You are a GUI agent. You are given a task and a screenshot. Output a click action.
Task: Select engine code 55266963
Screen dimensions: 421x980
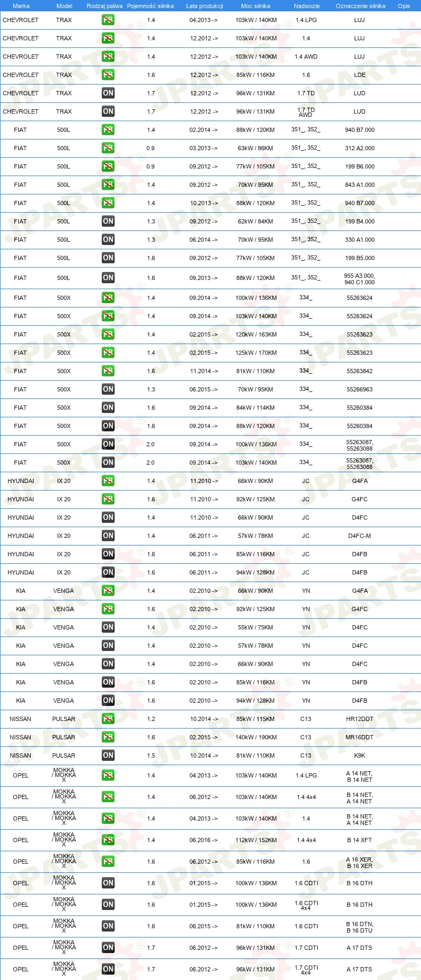pyautogui.click(x=360, y=389)
